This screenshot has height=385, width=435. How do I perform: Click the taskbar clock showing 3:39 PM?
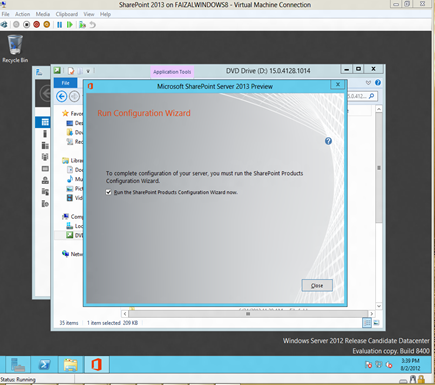[x=410, y=365]
